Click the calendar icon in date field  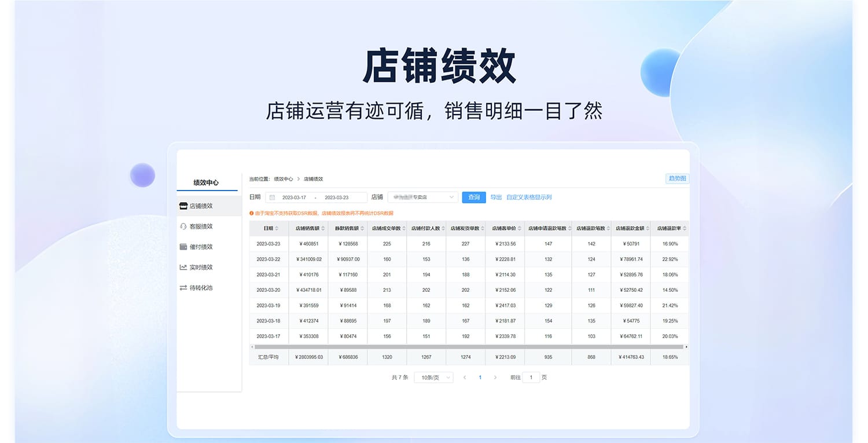[x=273, y=197]
